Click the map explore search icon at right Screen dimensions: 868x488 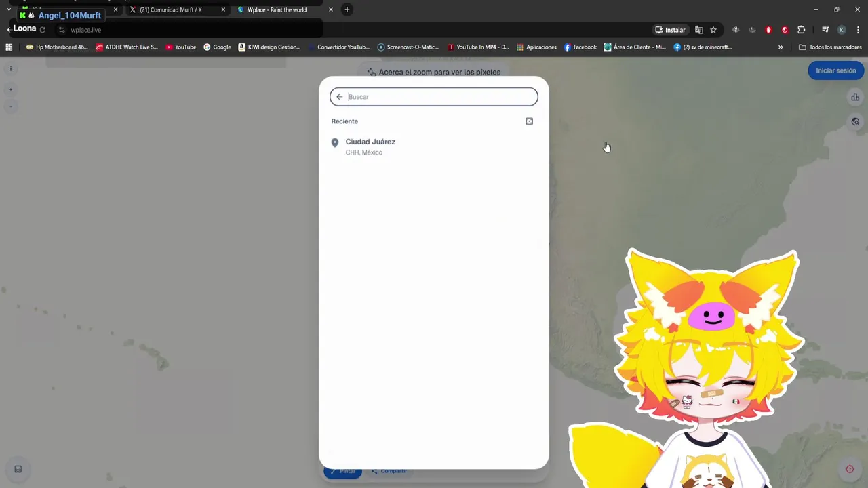click(855, 122)
